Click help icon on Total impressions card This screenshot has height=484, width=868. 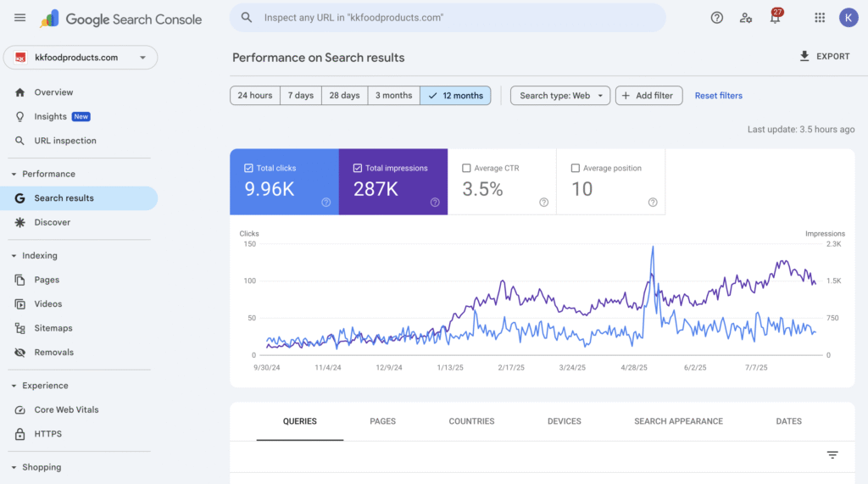click(x=435, y=202)
